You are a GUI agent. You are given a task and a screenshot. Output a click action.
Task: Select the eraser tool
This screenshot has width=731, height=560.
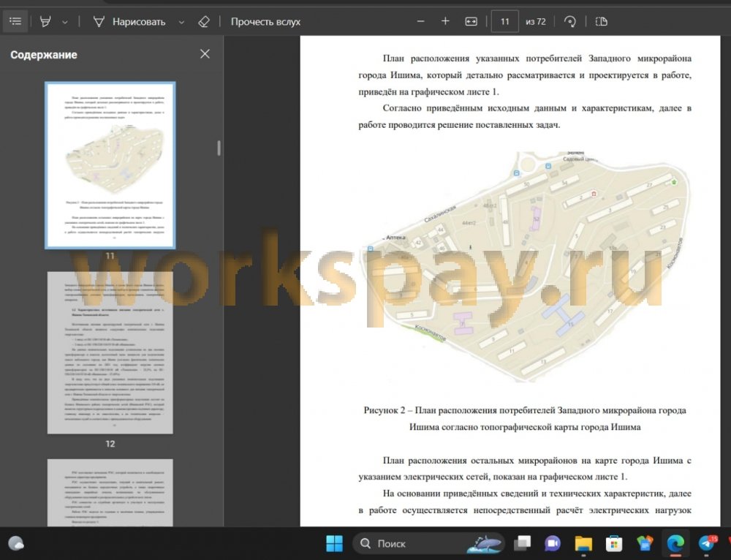[204, 21]
